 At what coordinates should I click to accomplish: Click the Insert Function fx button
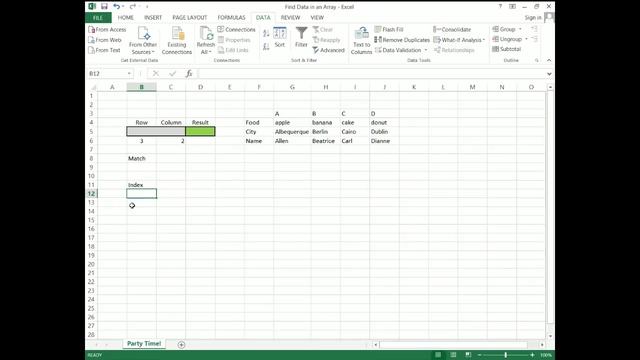pyautogui.click(x=189, y=73)
